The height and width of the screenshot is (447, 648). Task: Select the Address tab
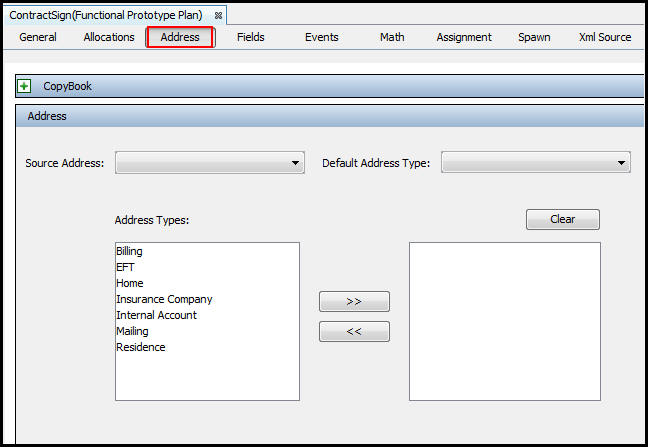pyautogui.click(x=180, y=37)
